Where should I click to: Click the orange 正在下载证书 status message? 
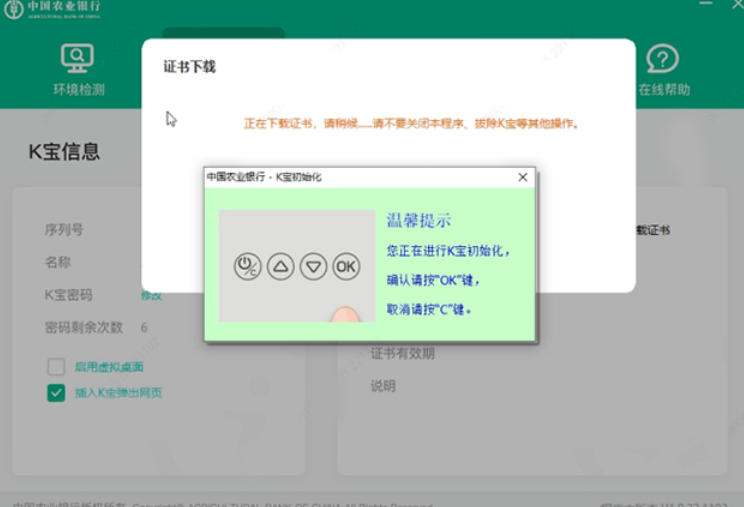tap(411, 123)
